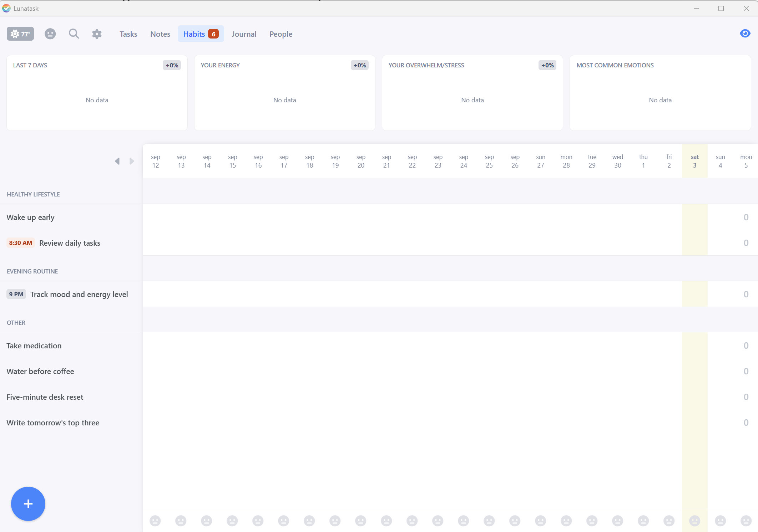Open settings via the gear icon

97,34
